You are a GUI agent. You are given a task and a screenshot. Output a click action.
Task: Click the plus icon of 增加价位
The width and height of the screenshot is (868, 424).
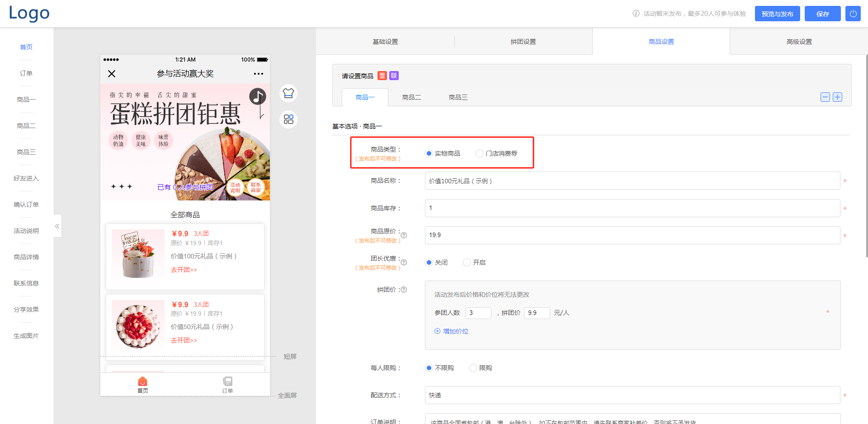point(437,331)
